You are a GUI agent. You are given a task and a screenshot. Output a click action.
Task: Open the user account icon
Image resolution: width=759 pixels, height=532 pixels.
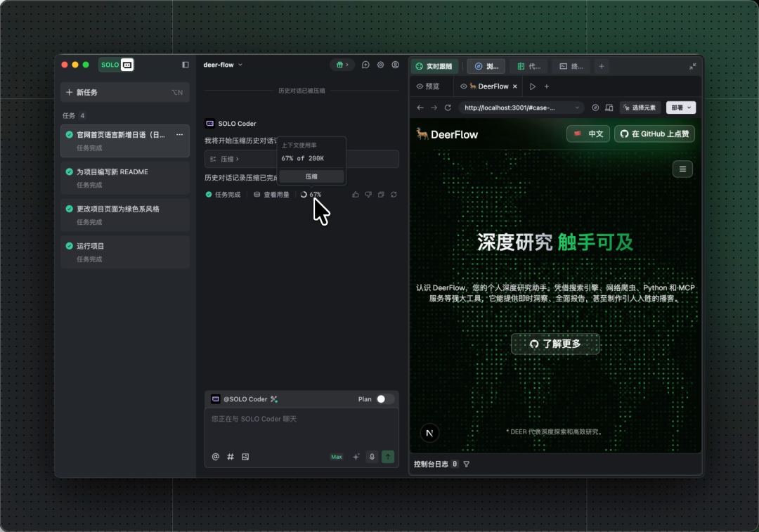(396, 65)
